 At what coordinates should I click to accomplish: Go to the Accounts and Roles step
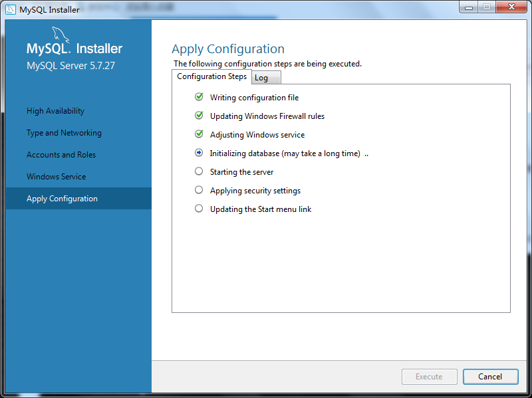[61, 154]
